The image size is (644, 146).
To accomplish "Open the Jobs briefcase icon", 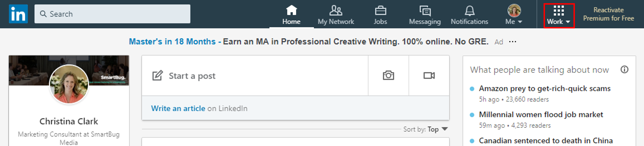I will (380, 11).
